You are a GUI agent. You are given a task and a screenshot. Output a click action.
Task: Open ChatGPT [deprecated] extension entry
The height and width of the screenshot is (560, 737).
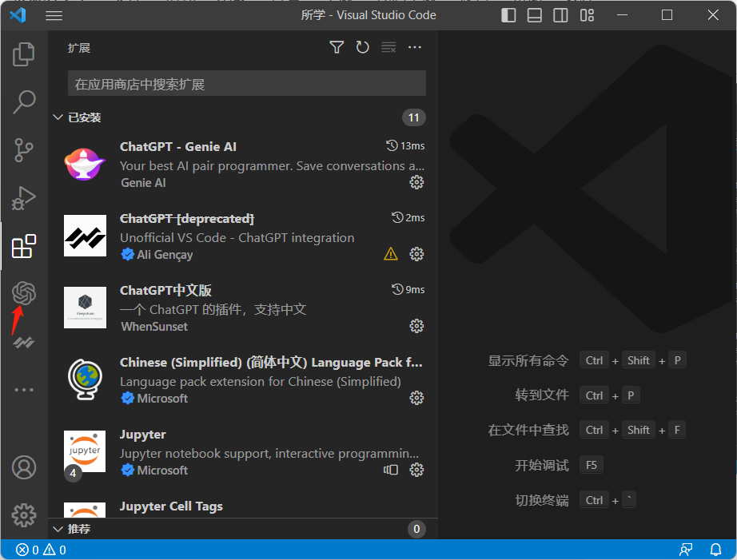[x=243, y=236]
